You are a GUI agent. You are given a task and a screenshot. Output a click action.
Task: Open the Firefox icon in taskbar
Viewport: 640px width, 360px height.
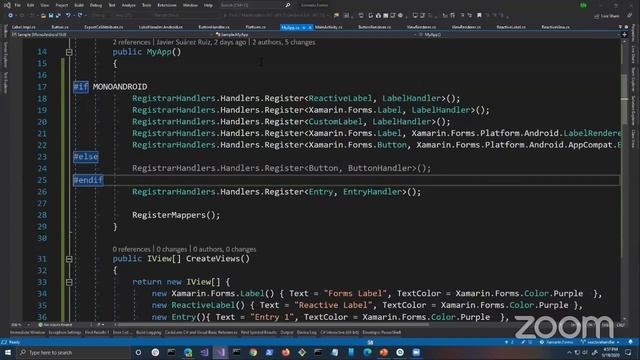[x=286, y=352]
